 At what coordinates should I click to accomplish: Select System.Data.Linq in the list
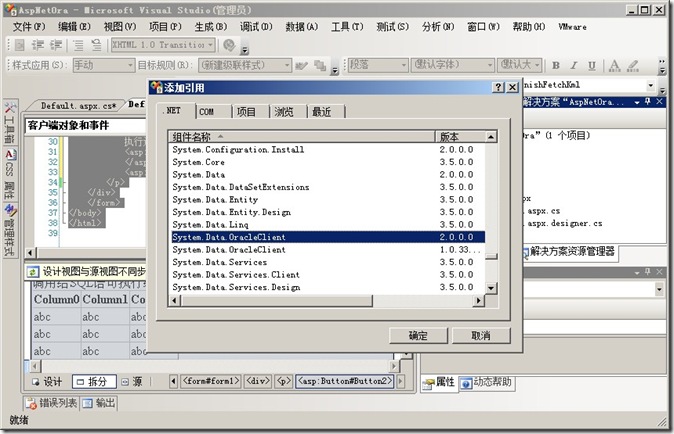coord(327,225)
